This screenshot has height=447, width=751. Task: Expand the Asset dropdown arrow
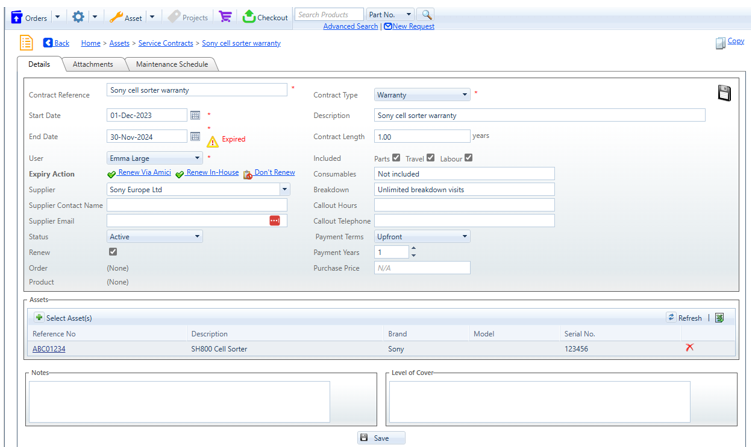(152, 17)
